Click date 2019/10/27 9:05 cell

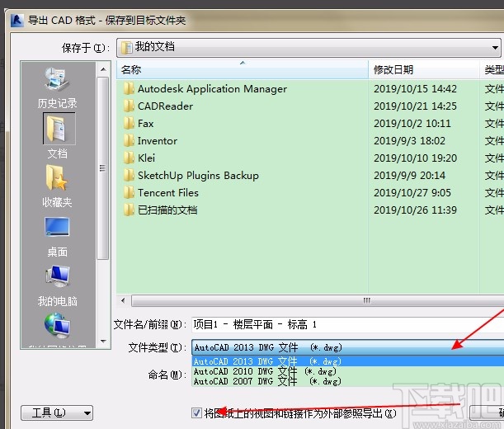point(412,193)
